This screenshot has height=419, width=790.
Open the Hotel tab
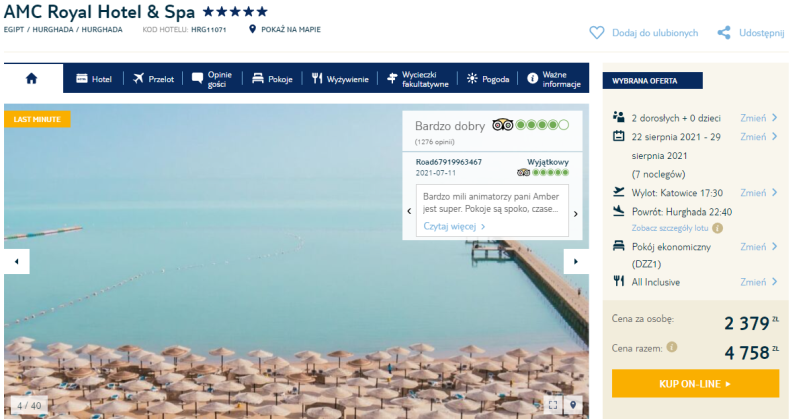[x=94, y=79]
